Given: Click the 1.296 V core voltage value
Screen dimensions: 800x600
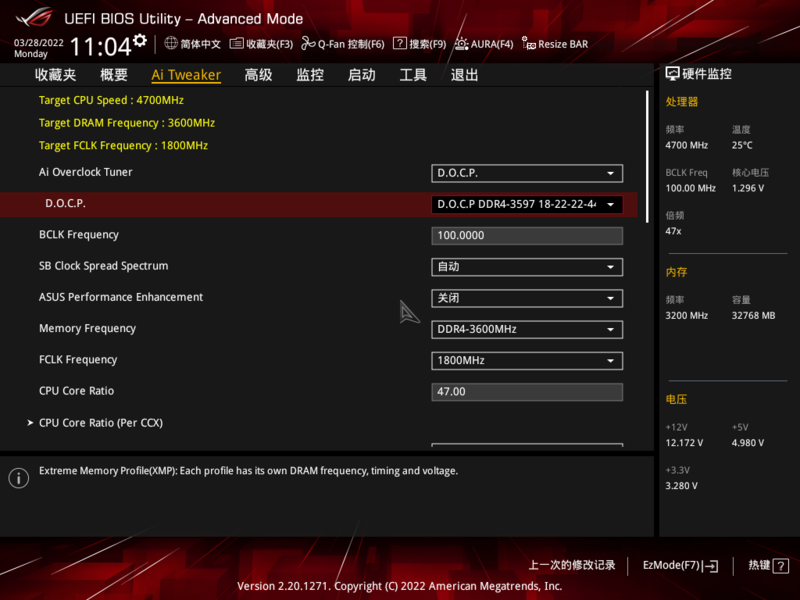Looking at the screenshot, I should pyautogui.click(x=748, y=188).
